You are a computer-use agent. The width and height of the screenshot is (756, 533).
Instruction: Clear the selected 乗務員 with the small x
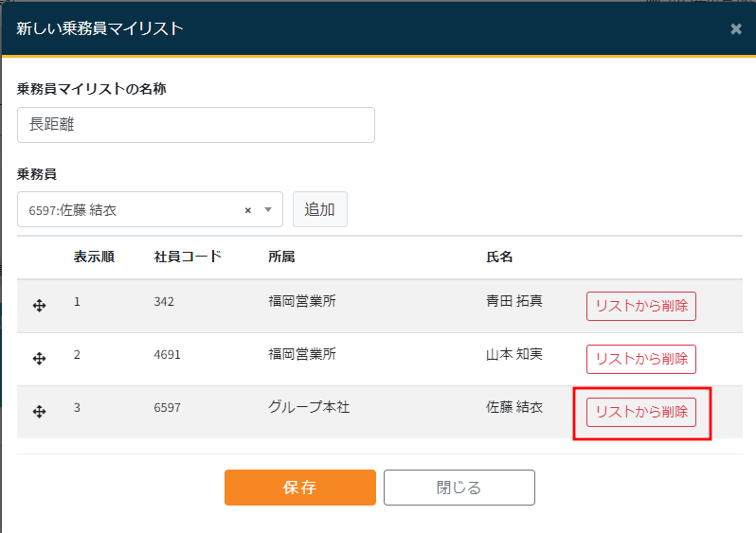248,210
